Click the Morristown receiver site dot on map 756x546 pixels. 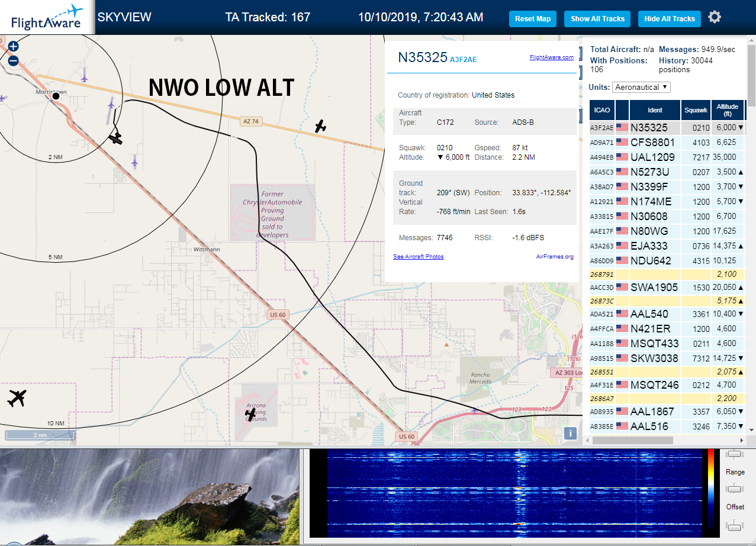[56, 96]
